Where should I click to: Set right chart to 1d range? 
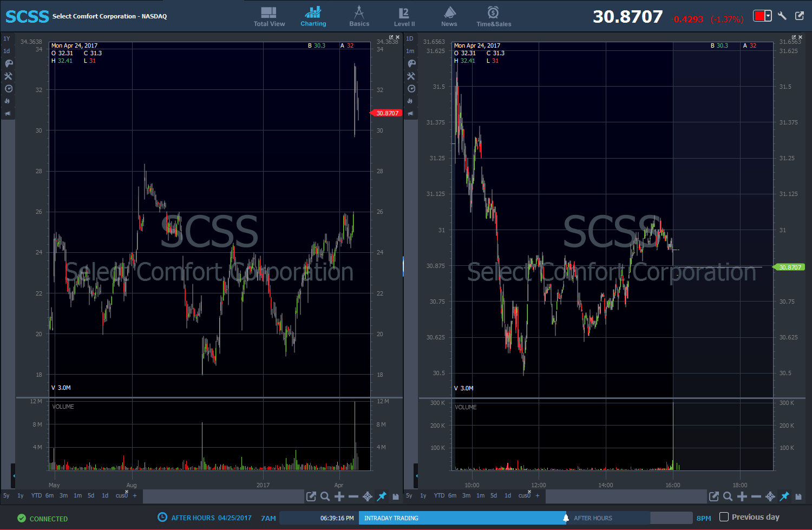point(508,495)
